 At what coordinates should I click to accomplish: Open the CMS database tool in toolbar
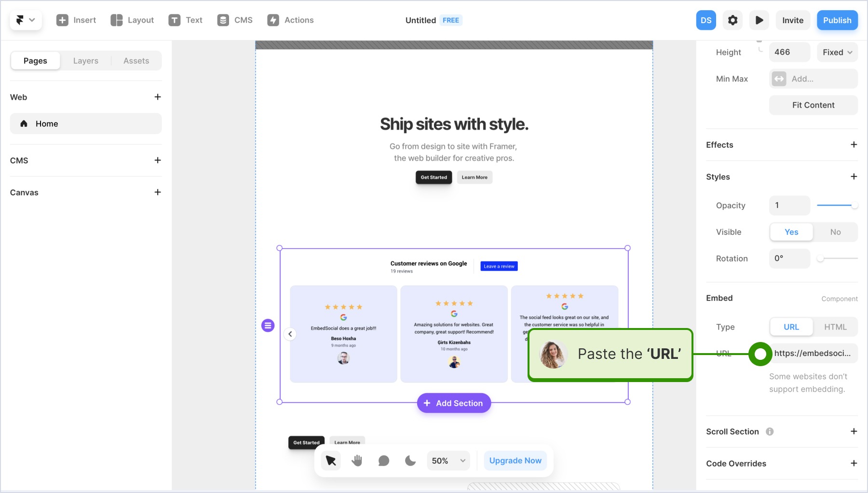click(235, 20)
